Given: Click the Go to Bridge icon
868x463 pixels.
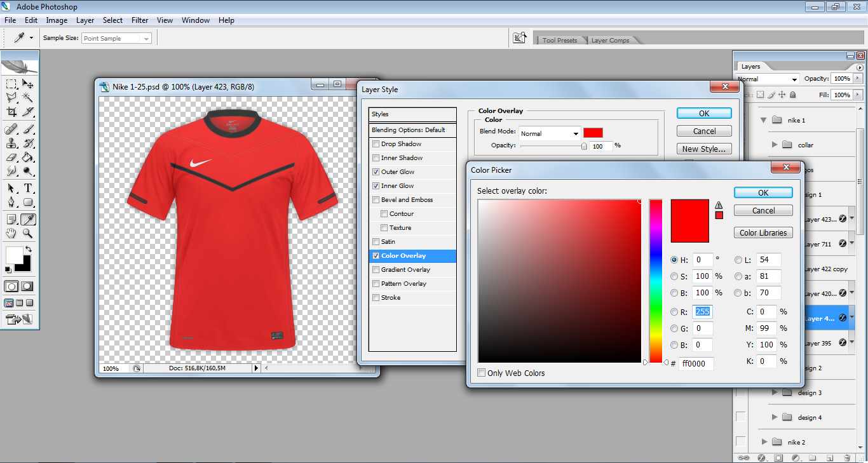Looking at the screenshot, I should pyautogui.click(x=520, y=38).
